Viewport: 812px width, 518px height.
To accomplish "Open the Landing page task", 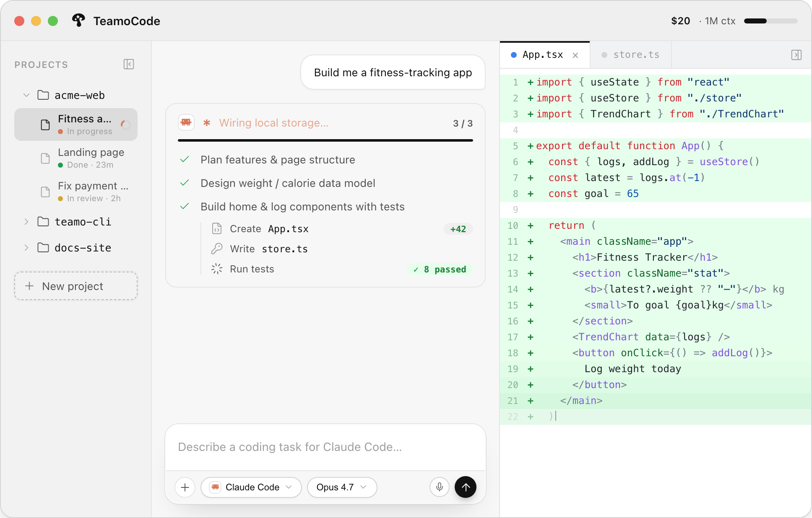I will [76, 158].
